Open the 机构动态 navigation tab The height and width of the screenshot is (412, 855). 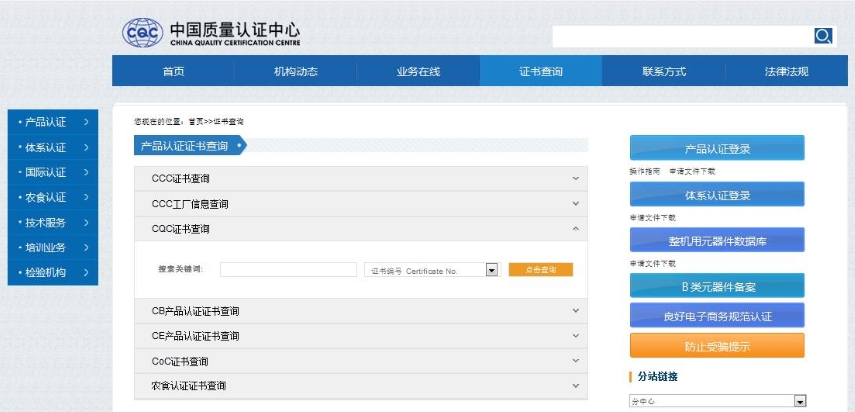tap(295, 71)
